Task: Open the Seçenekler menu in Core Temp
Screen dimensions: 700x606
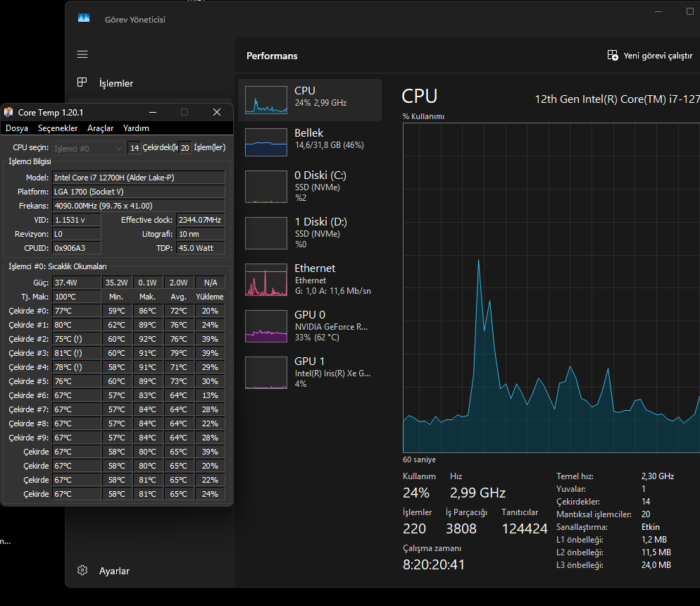Action: (x=58, y=128)
